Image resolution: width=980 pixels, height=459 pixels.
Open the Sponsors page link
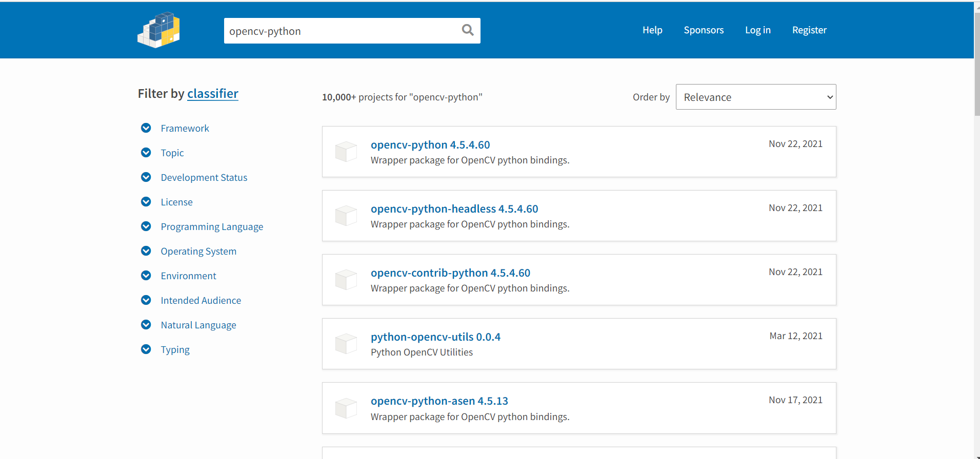pyautogui.click(x=704, y=30)
